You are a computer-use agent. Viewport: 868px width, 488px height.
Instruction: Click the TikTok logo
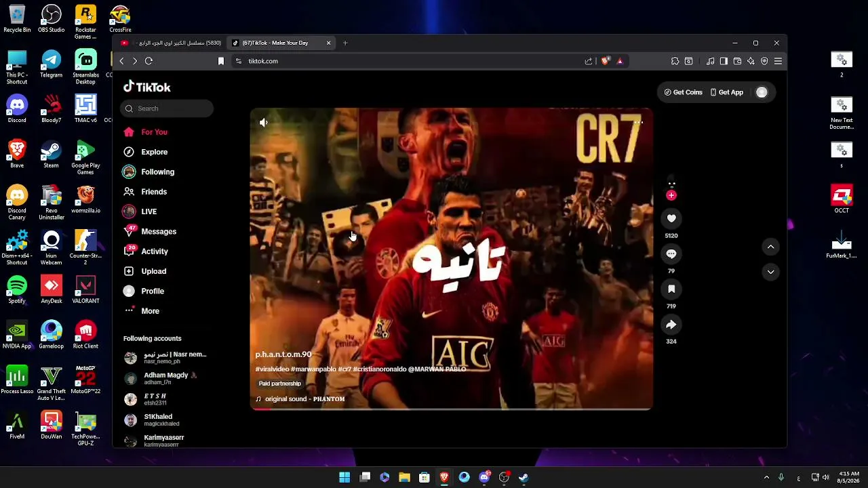point(147,87)
